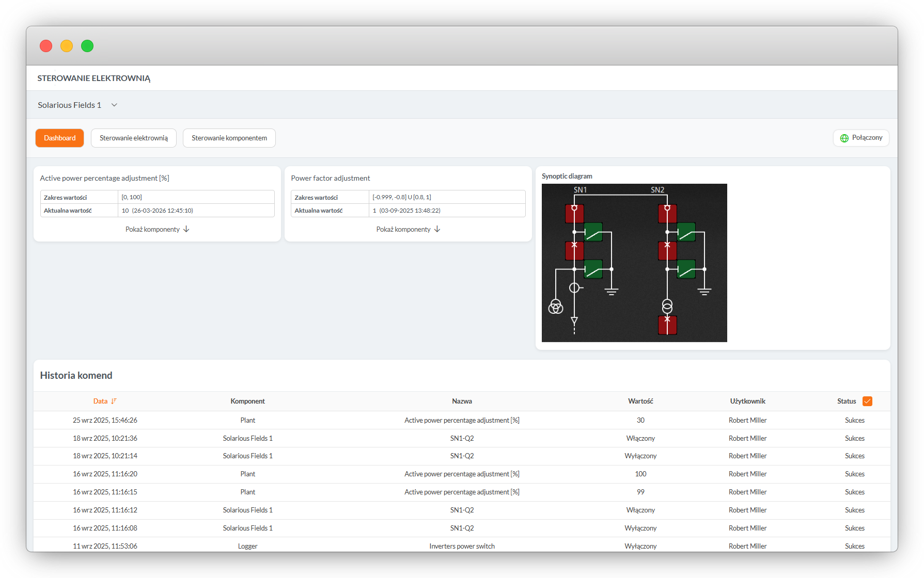924x578 pixels.
Task: Click the Połączony connection status button
Action: 861,138
